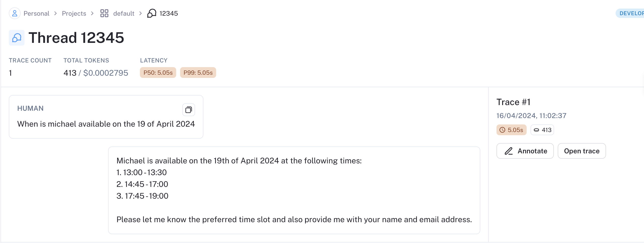Click the P99: 5.05s latency badge
The image size is (644, 243).
click(198, 73)
